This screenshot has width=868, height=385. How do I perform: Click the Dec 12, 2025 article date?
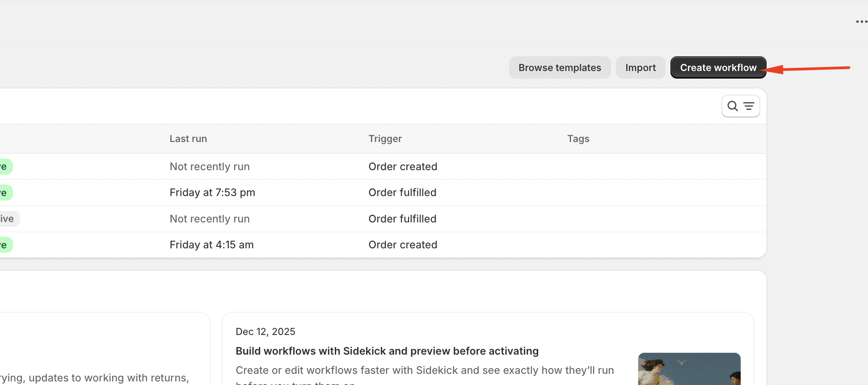coord(265,331)
